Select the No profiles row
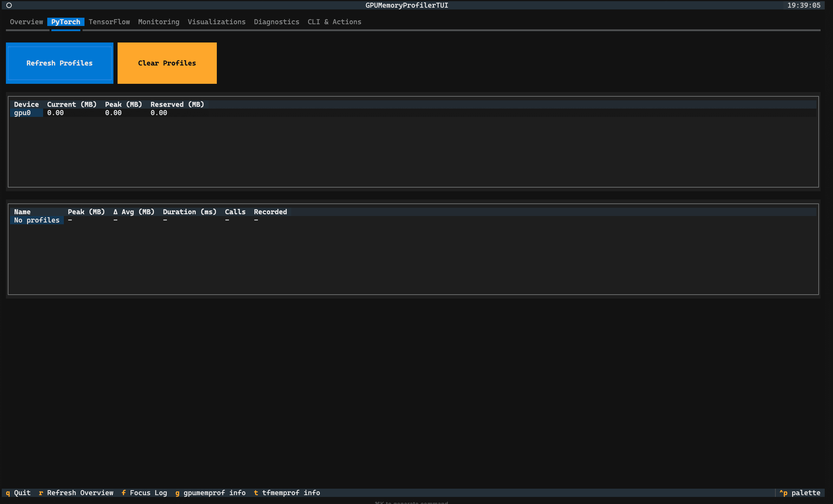833x504 pixels. (37, 220)
